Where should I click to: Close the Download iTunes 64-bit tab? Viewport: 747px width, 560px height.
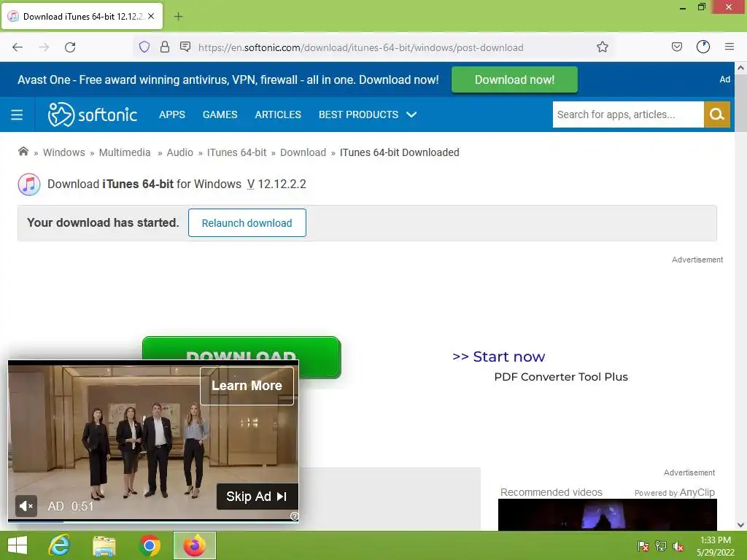151,16
